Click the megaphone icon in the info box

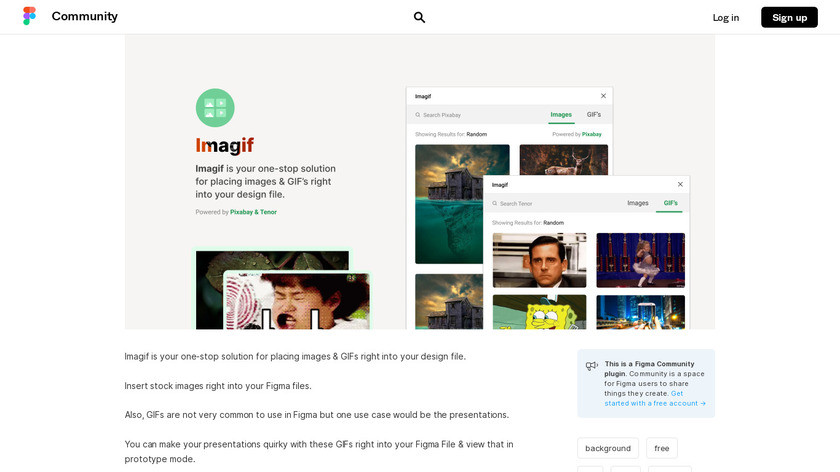(591, 366)
